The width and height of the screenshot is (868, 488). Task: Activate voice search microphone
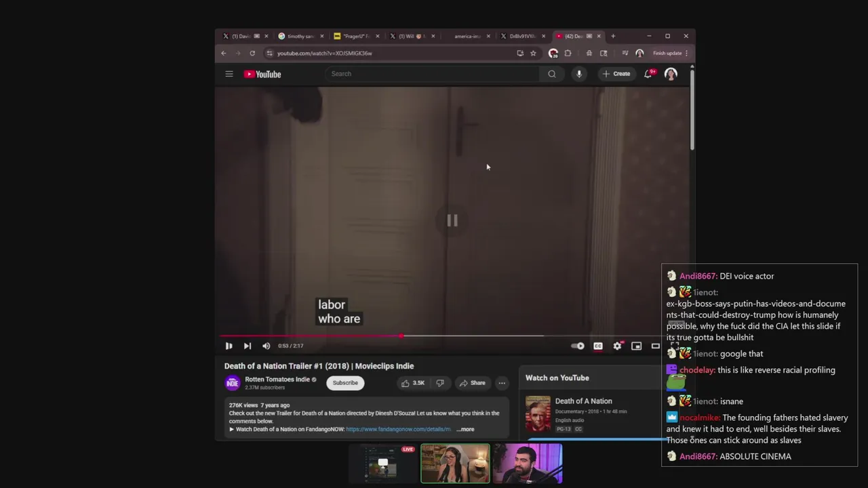(579, 74)
